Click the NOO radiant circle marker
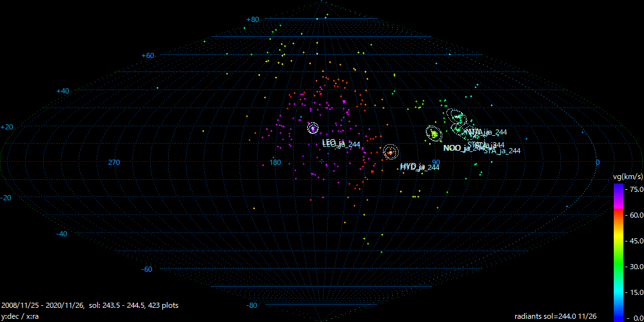 (x=434, y=133)
